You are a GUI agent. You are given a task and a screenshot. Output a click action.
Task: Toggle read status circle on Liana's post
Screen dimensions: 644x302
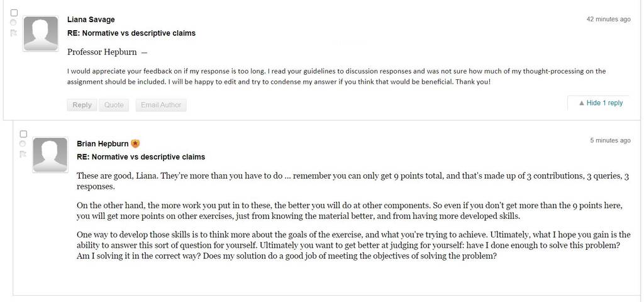(x=13, y=23)
